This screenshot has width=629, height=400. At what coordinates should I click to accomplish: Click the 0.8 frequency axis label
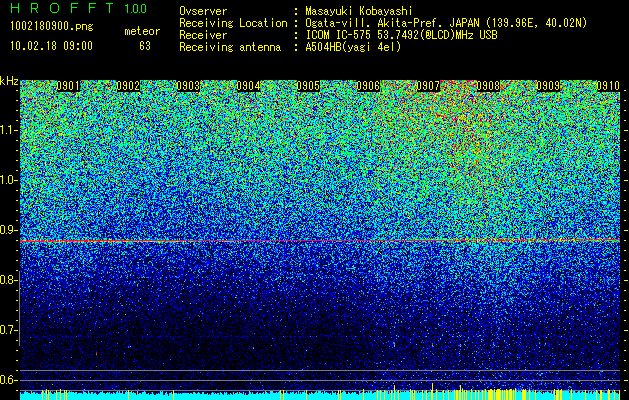(8, 280)
